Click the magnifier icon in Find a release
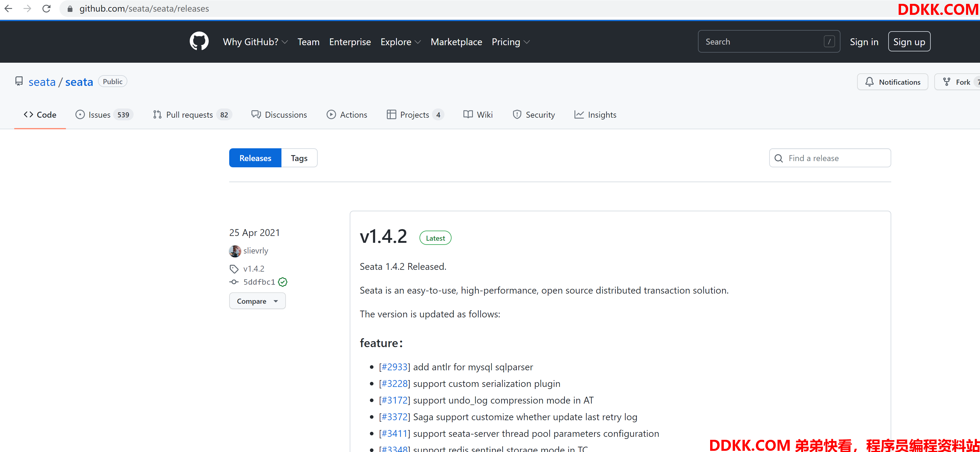Image resolution: width=980 pixels, height=452 pixels. click(778, 158)
